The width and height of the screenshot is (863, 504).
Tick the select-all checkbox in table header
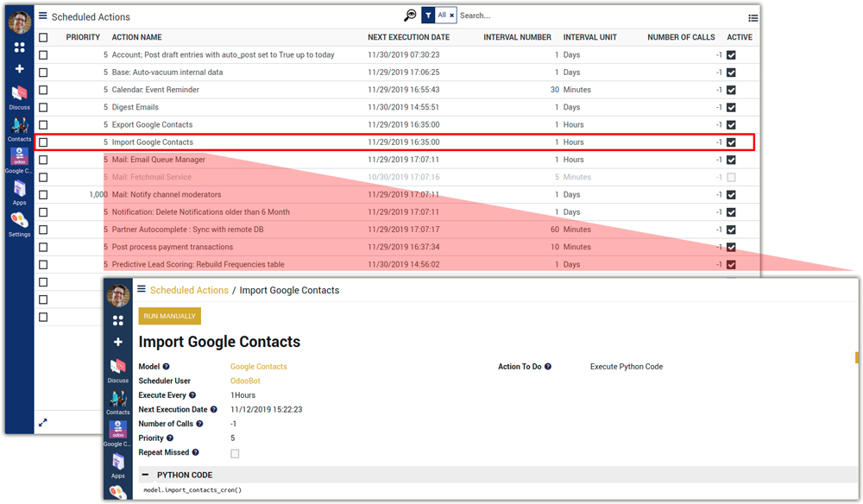(43, 38)
